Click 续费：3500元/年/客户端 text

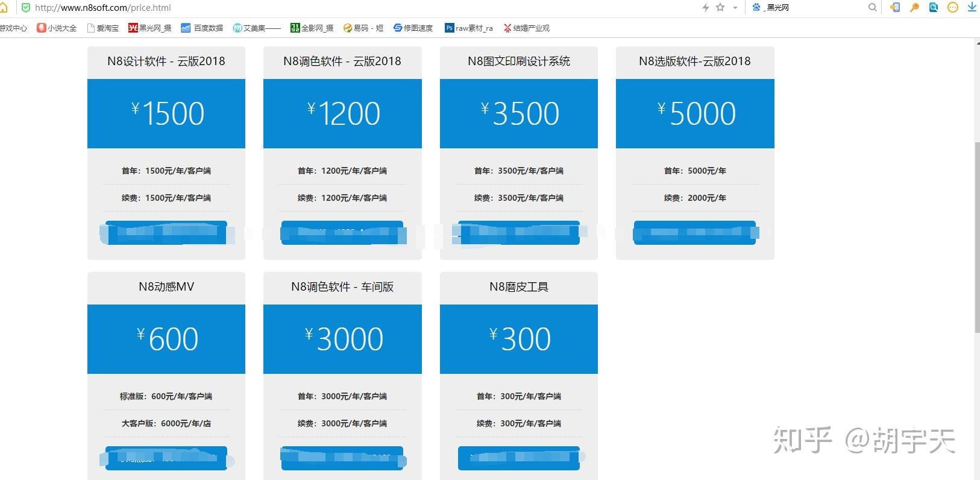(x=519, y=198)
